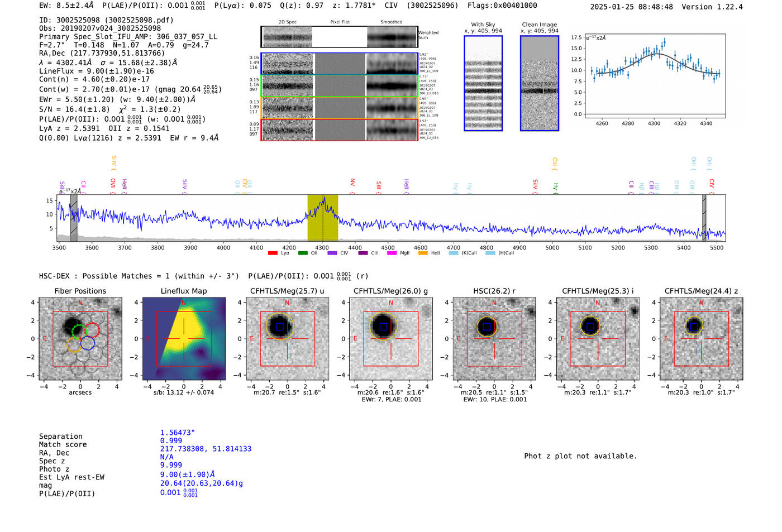Click the Phot z plot not available text
Viewport: 782px width, 532px height.
click(x=580, y=456)
